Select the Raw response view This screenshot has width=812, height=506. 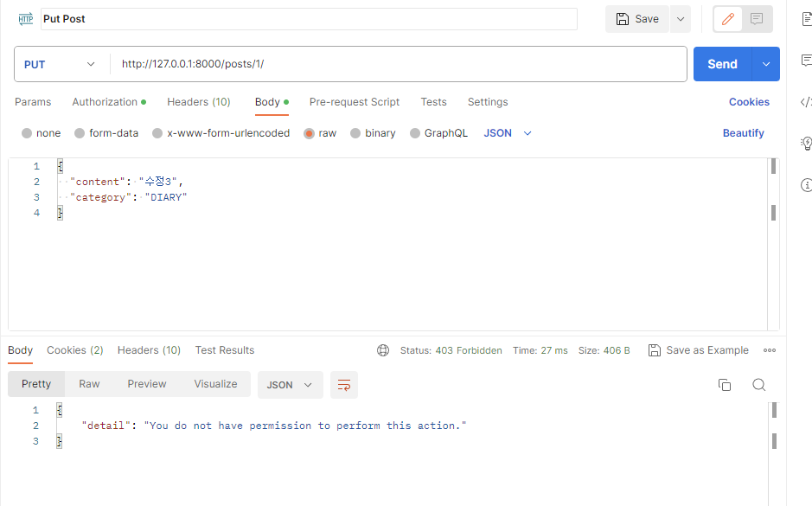(89, 384)
